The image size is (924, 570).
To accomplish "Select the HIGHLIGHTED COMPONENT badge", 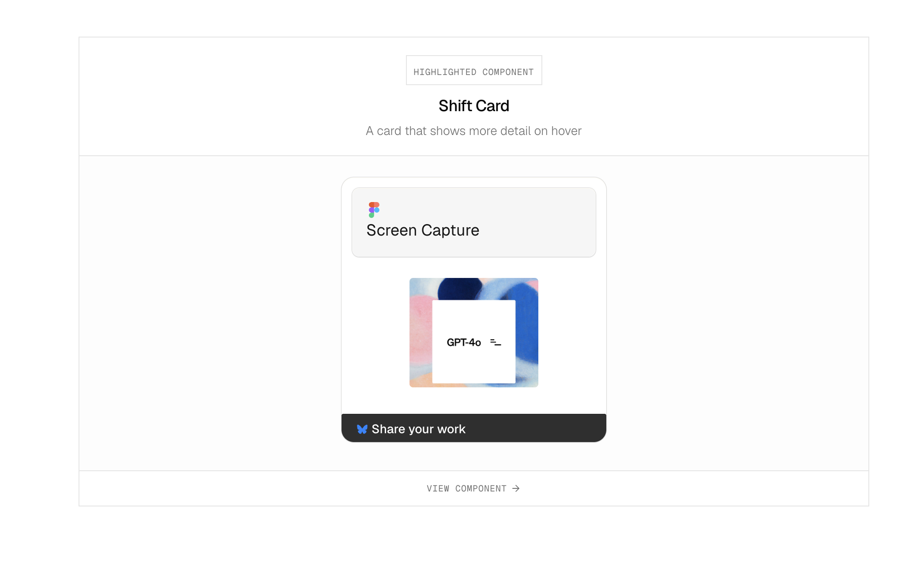I will click(x=473, y=70).
